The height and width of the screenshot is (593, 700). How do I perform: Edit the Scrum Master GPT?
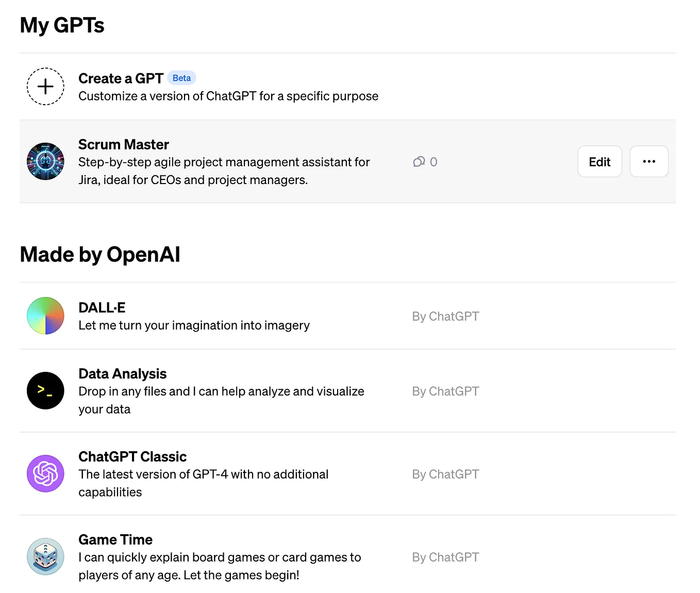[x=599, y=161]
